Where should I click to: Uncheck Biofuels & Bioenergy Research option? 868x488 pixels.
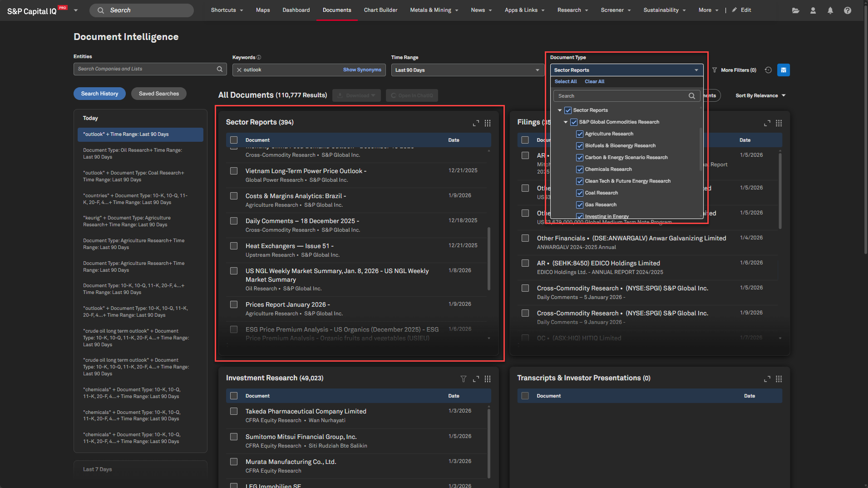pyautogui.click(x=580, y=146)
